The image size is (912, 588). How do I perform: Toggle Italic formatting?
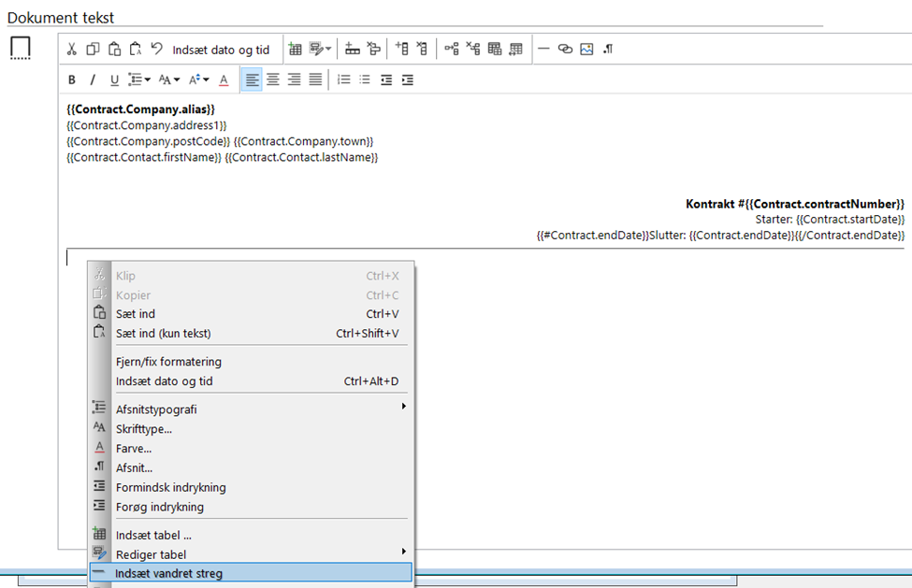93,80
